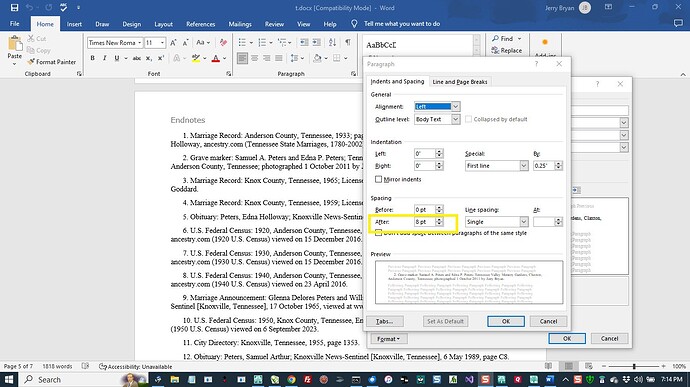Click the Windows taskbar Search box
Viewport: 690px width, 387px height.
tap(84, 380)
